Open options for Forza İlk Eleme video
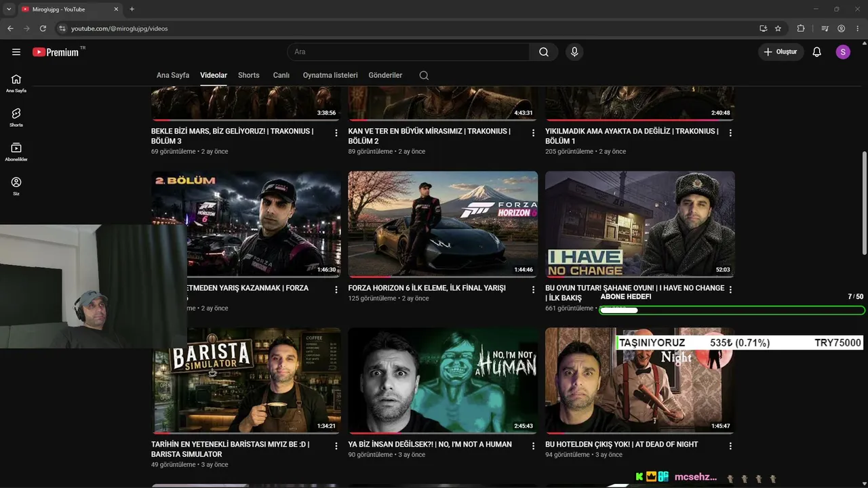The height and width of the screenshot is (488, 868). pos(533,290)
